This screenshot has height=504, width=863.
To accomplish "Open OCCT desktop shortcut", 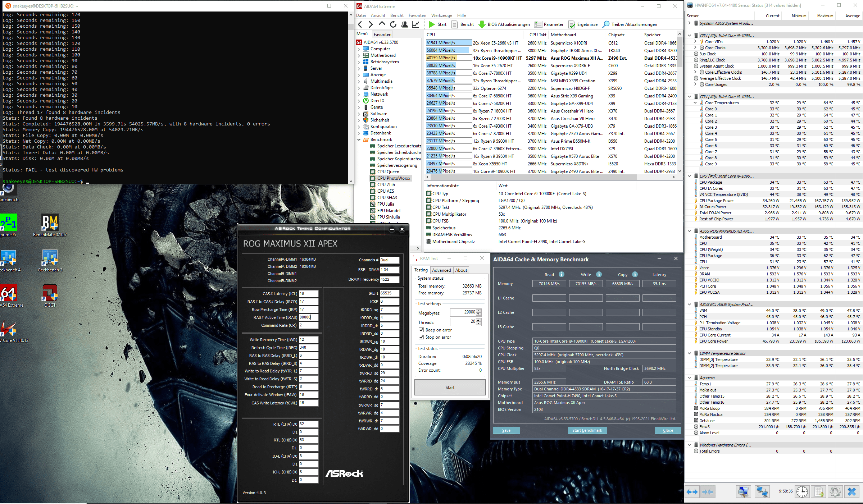I will 50,293.
